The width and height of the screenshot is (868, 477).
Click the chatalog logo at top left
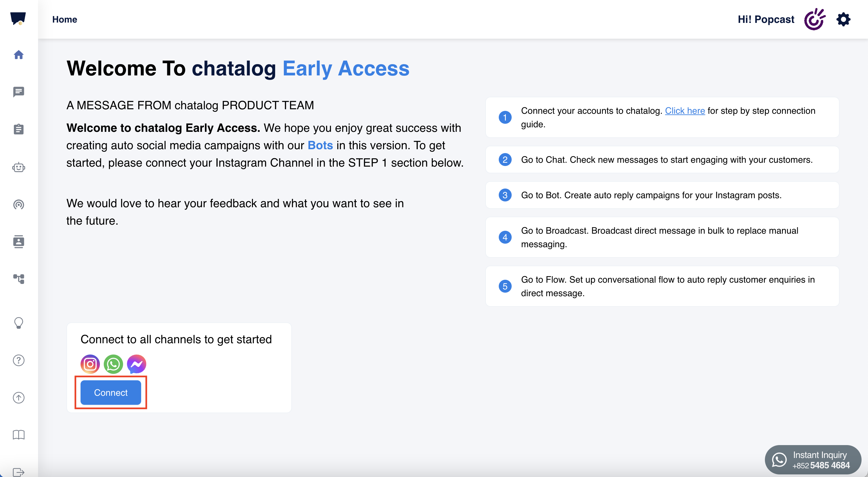[18, 18]
